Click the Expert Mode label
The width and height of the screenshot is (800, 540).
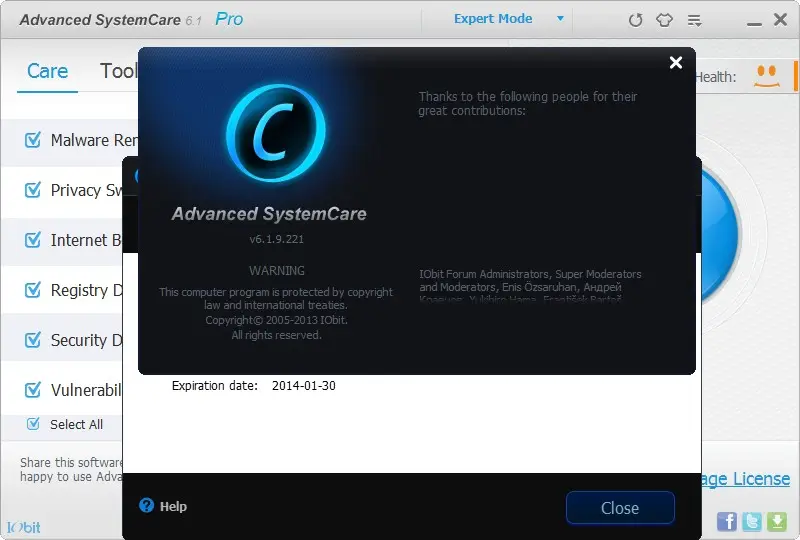coord(493,19)
